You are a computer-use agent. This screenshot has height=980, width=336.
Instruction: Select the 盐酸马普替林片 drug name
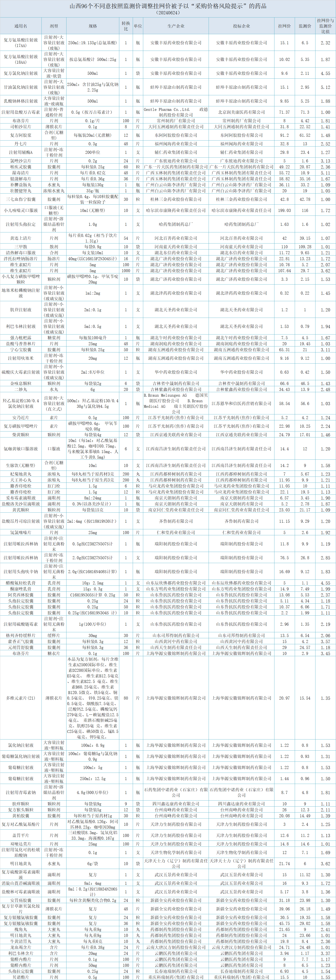tap(21, 343)
